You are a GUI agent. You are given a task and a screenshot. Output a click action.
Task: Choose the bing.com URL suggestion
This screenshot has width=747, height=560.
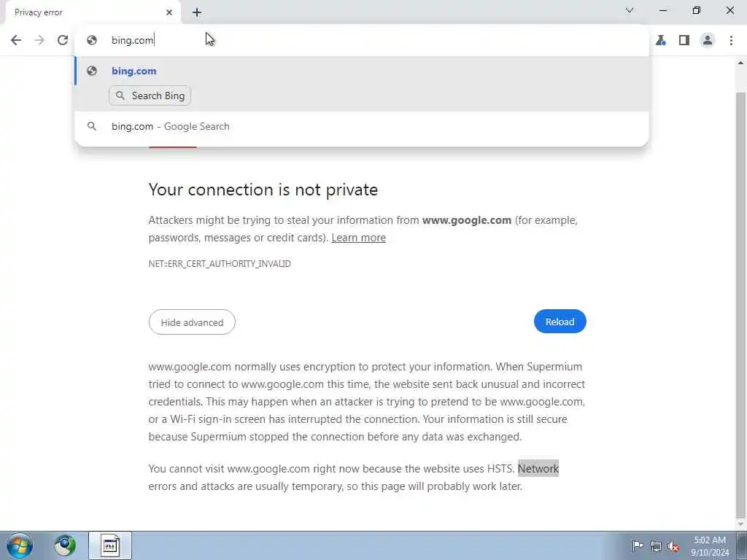(134, 71)
